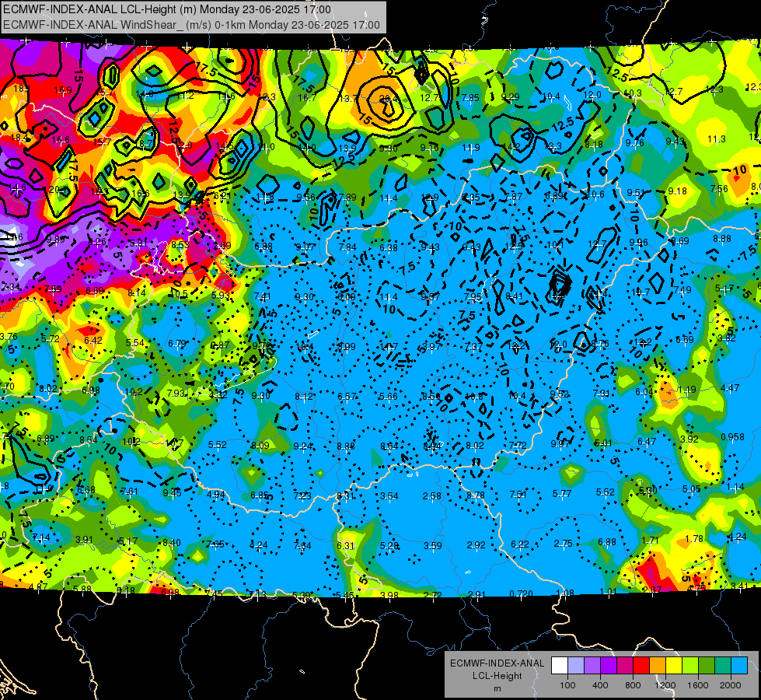Select the orange legend swatch

click(658, 666)
